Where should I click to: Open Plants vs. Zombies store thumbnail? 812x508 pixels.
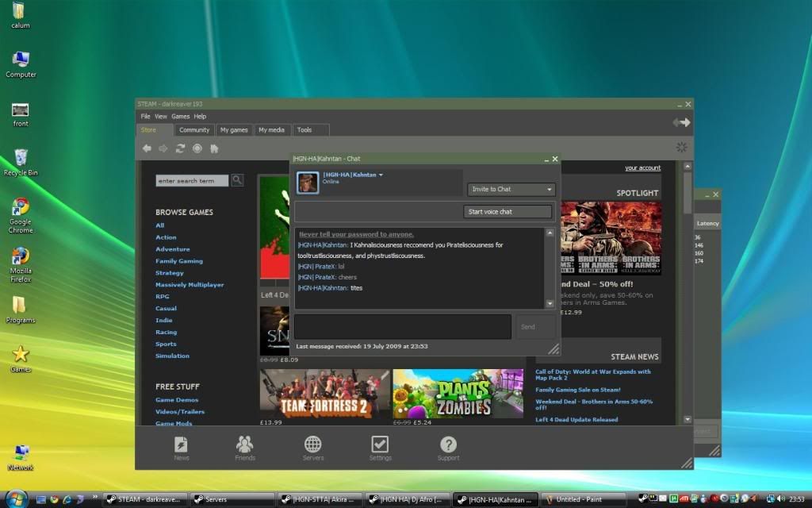coord(458,394)
